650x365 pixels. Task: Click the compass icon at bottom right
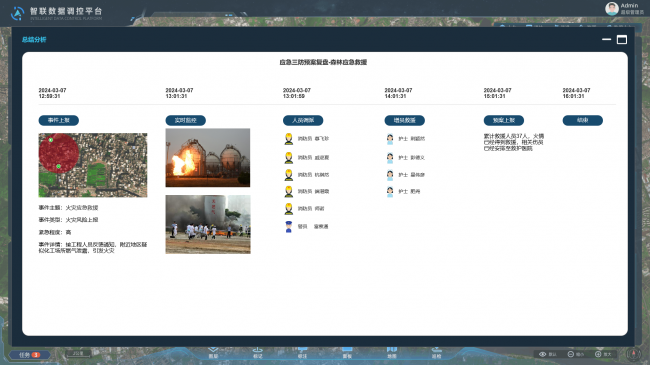coord(633,354)
